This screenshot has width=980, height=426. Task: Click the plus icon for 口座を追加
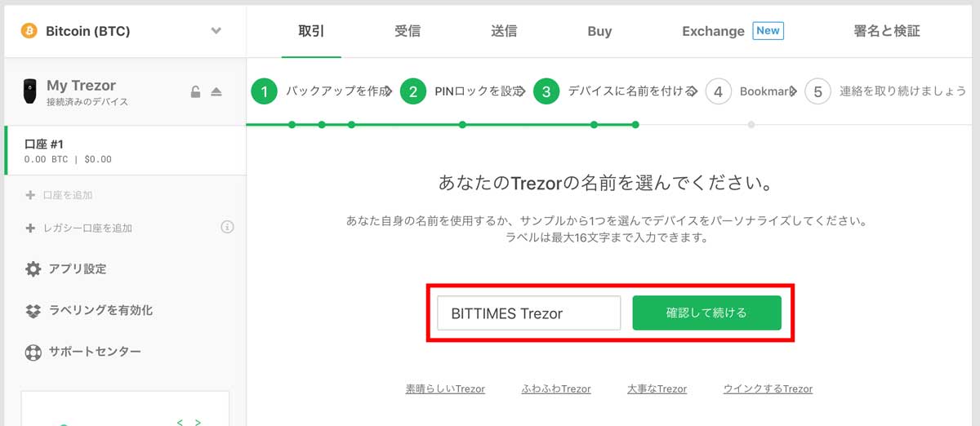(x=30, y=195)
